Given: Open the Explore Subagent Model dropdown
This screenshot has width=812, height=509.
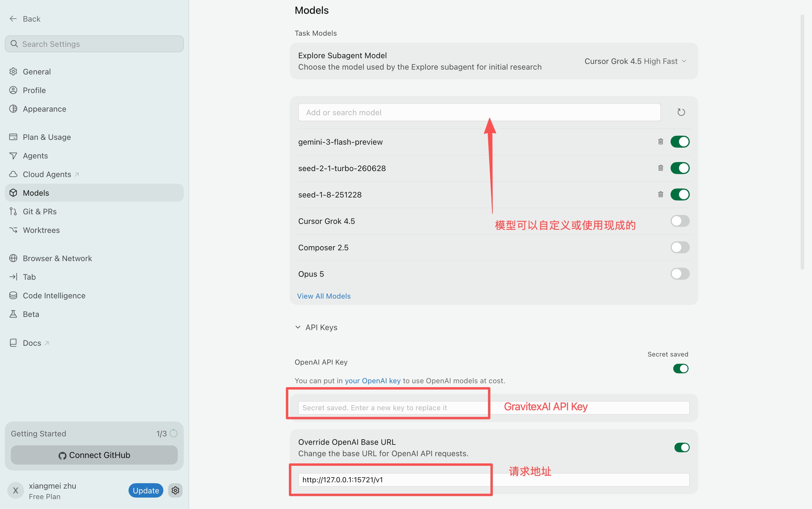Looking at the screenshot, I should point(635,61).
